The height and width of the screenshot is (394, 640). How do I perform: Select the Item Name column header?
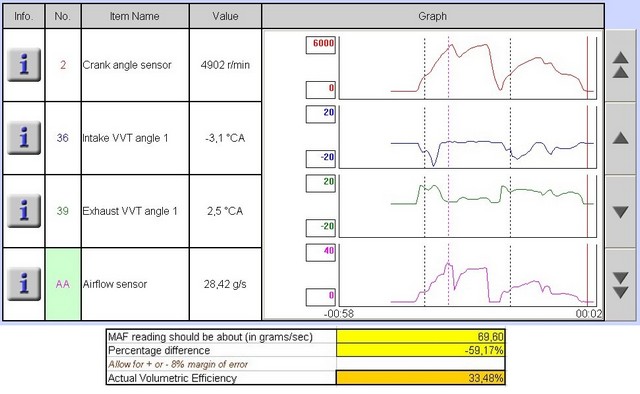click(x=135, y=16)
